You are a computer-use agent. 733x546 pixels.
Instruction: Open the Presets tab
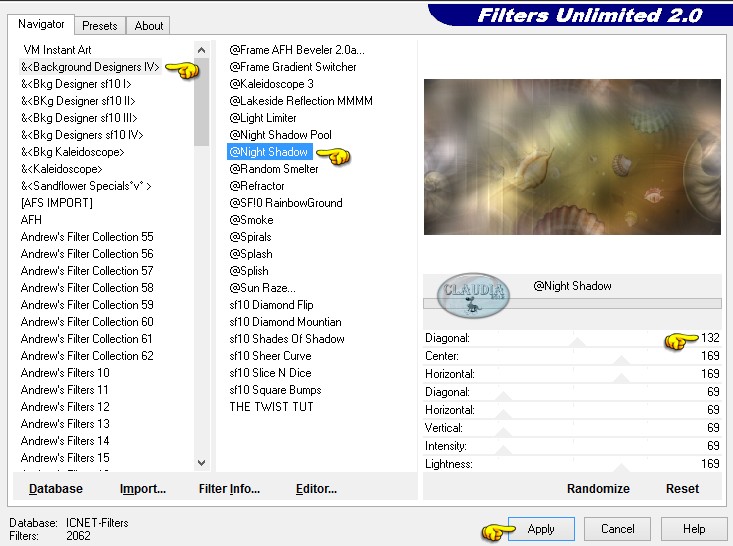click(100, 26)
